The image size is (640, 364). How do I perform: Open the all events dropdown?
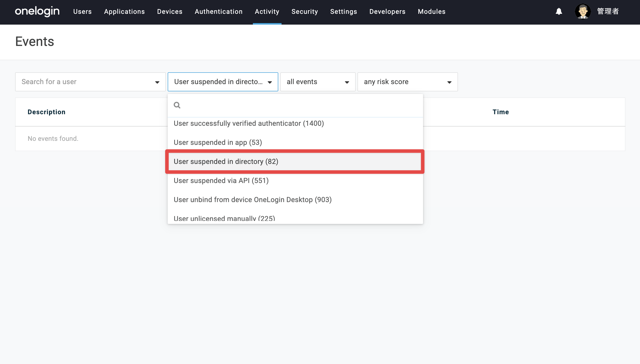click(318, 82)
